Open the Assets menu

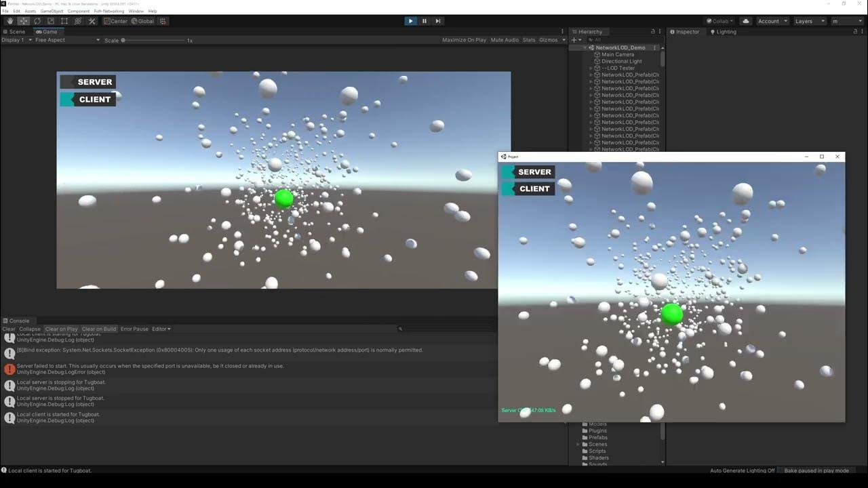pos(30,11)
